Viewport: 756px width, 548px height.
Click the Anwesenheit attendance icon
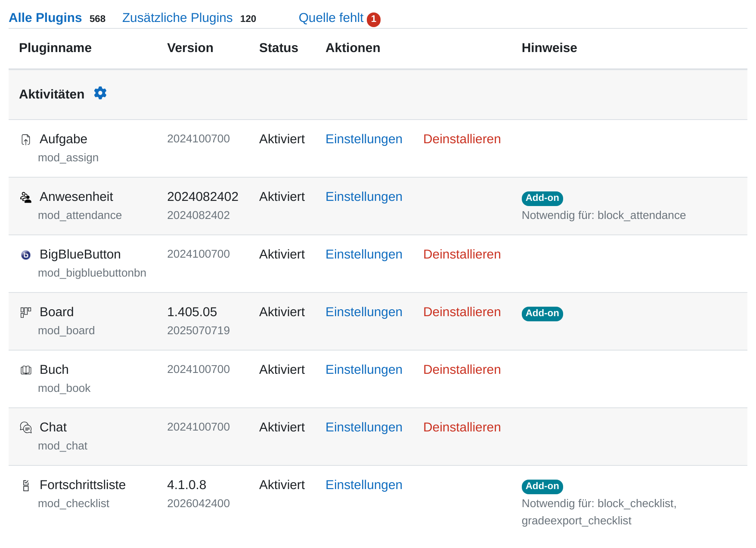[x=26, y=197]
